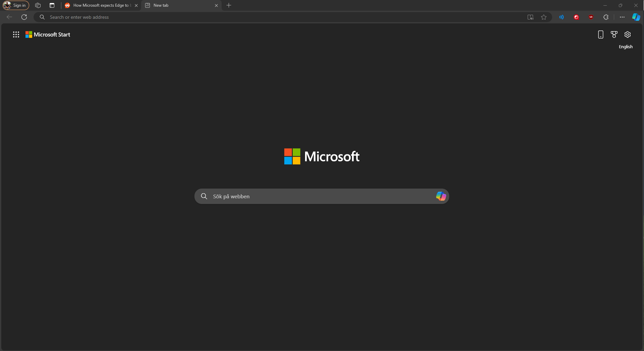Open the Extensions puzzle piece menu
The image size is (644, 351).
point(606,17)
